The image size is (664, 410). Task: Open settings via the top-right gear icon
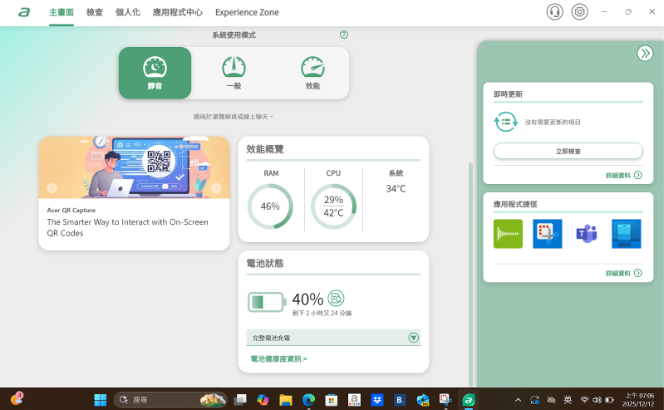point(580,12)
